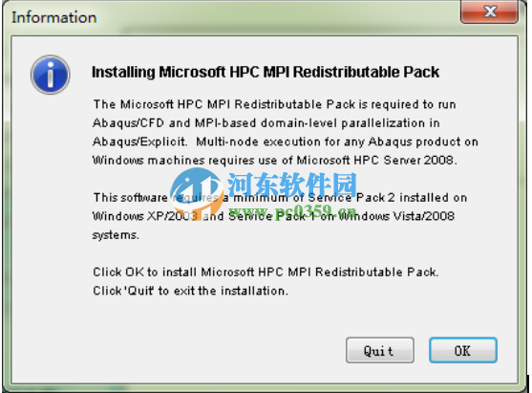The height and width of the screenshot is (393, 532).
Task: Click the empty dialog area beside Quit
Action: click(x=217, y=350)
